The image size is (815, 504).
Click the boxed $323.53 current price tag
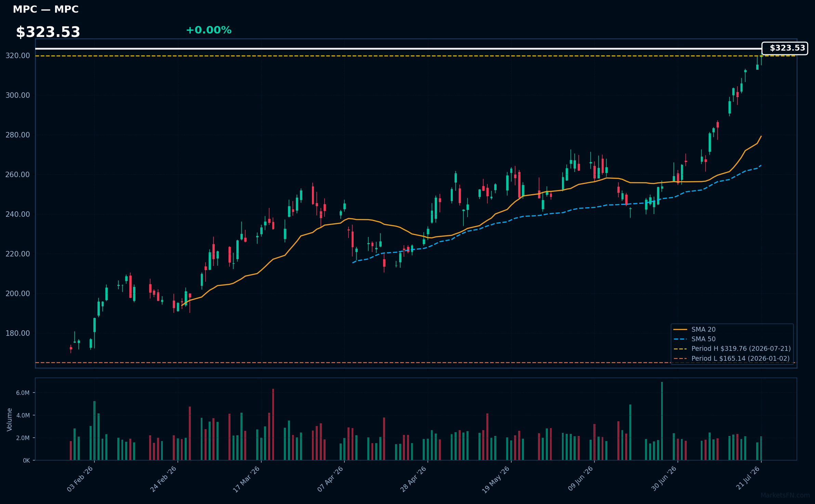click(x=785, y=48)
